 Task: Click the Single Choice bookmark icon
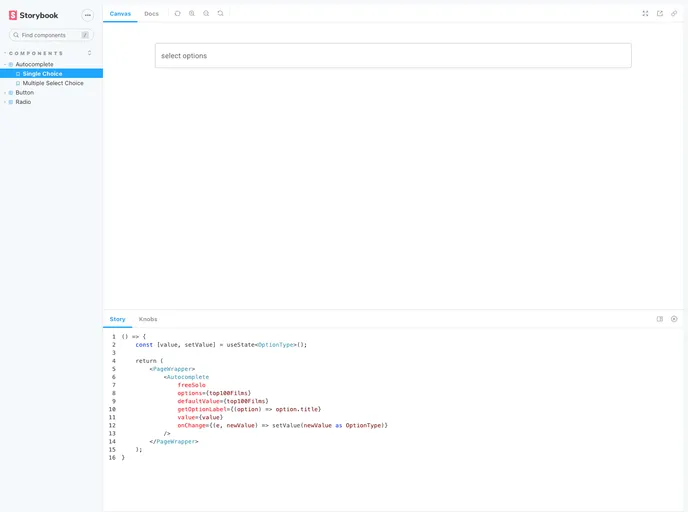click(18, 74)
